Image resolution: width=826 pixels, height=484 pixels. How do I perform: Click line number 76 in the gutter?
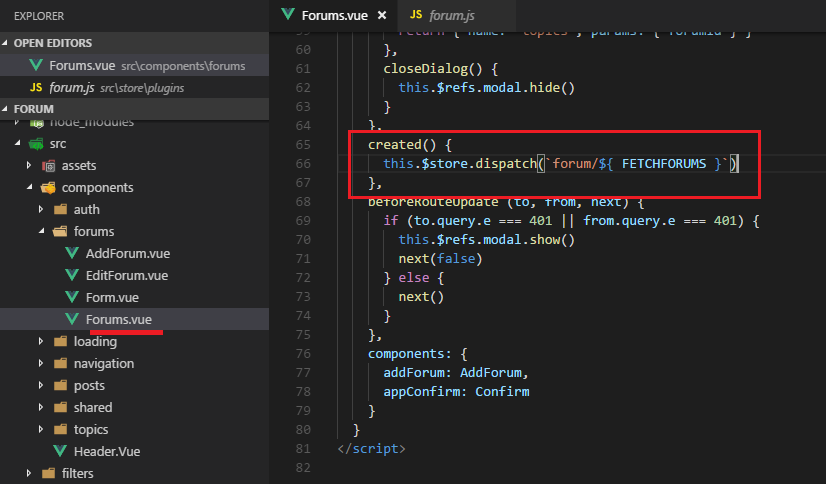(x=303, y=354)
